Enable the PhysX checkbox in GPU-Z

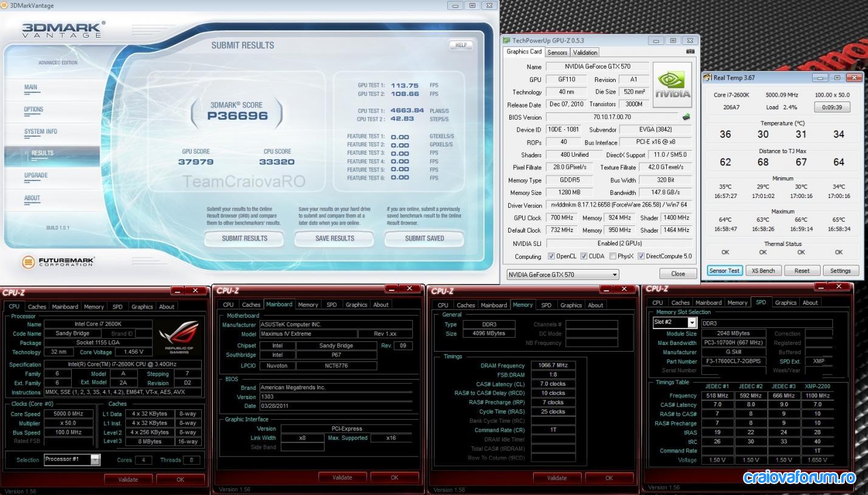[x=613, y=256]
